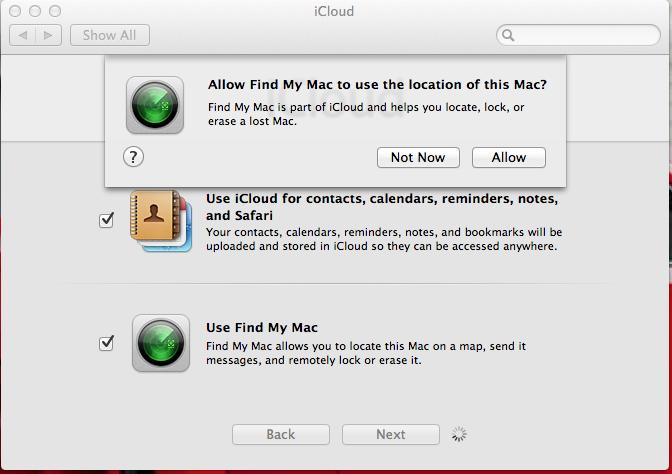Go back with the left arrow toolbar button
This screenshot has width=672, height=474.
pos(23,35)
